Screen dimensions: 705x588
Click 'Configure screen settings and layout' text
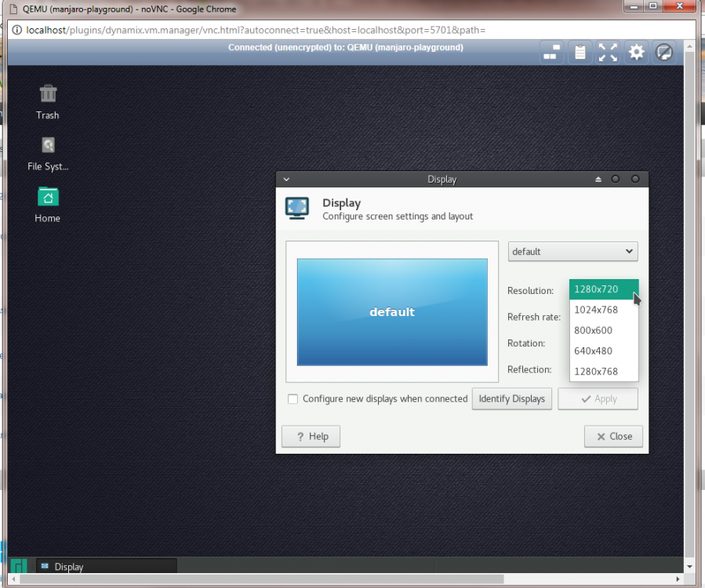tap(398, 216)
